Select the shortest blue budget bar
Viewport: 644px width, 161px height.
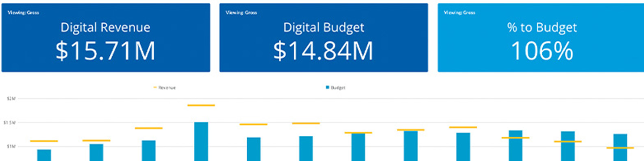(44, 155)
